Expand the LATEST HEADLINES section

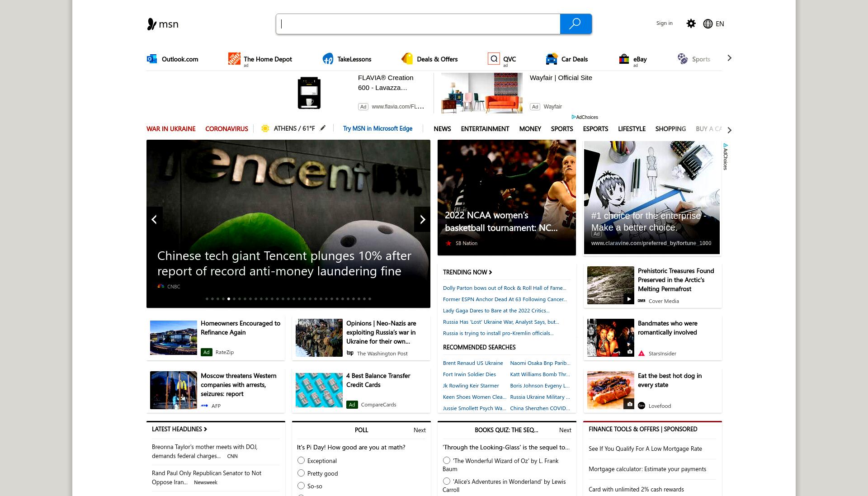click(x=179, y=429)
